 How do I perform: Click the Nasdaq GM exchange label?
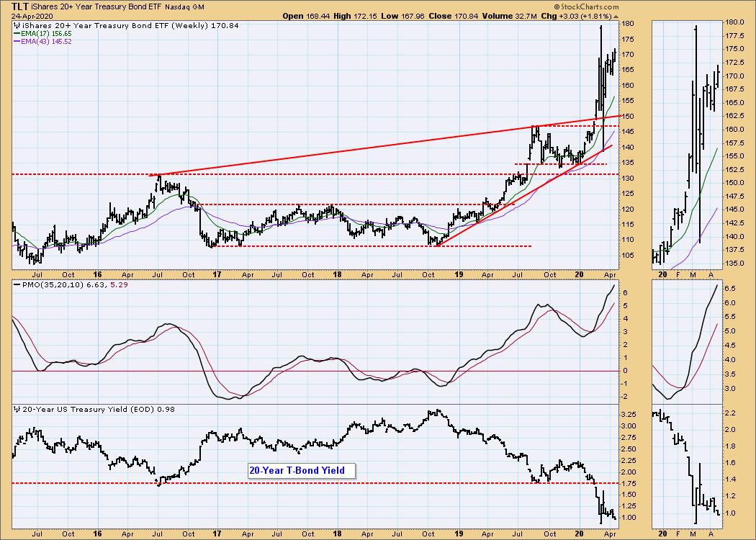(x=184, y=7)
